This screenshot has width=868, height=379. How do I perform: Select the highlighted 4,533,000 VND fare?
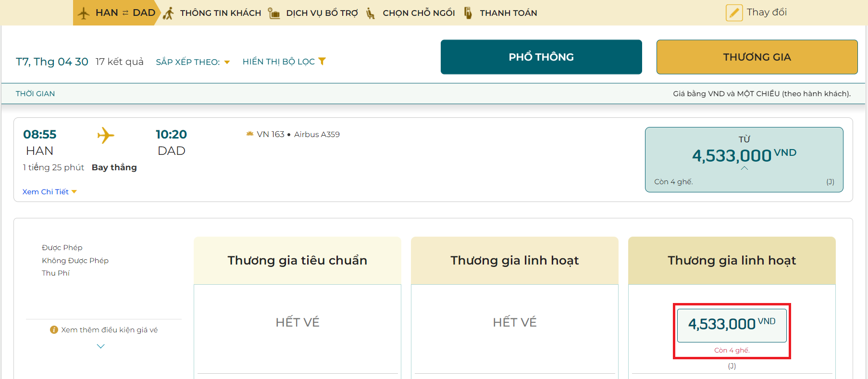point(731,324)
